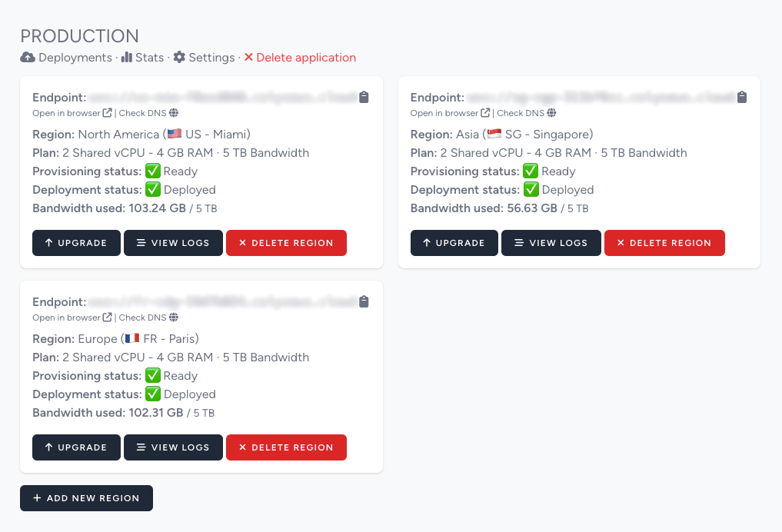Viewport: 782px width, 532px height.
Task: Click the Stats bar-chart icon
Action: pyautogui.click(x=126, y=57)
